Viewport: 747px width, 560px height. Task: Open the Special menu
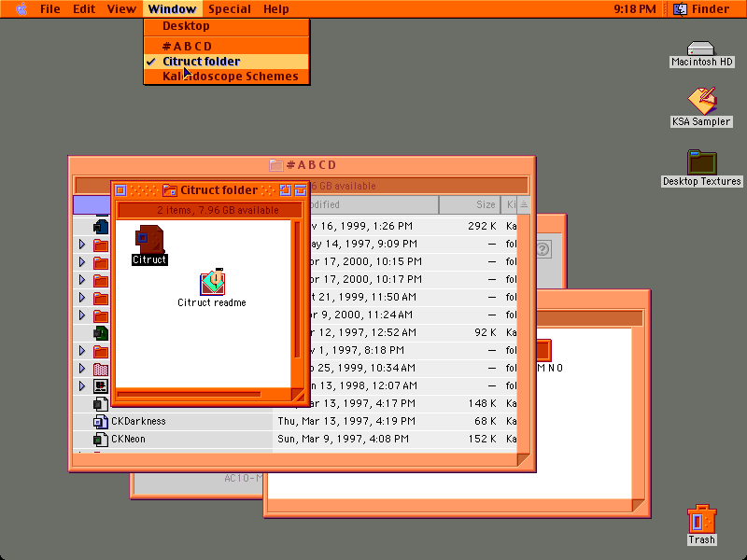click(230, 8)
